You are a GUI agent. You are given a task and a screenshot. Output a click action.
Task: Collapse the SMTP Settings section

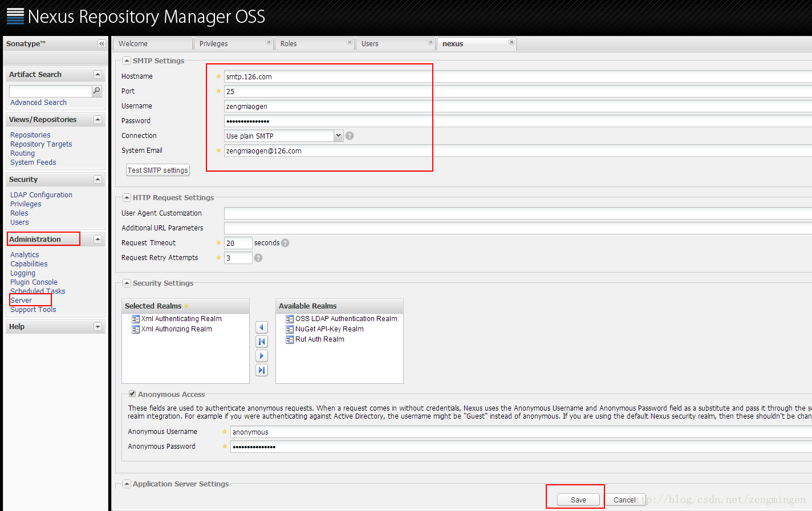(x=127, y=60)
